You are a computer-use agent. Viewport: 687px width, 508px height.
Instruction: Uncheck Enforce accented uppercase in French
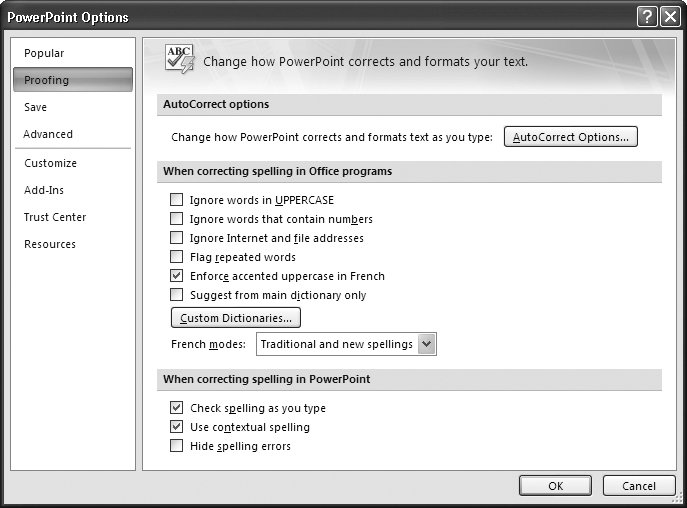pyautogui.click(x=177, y=276)
